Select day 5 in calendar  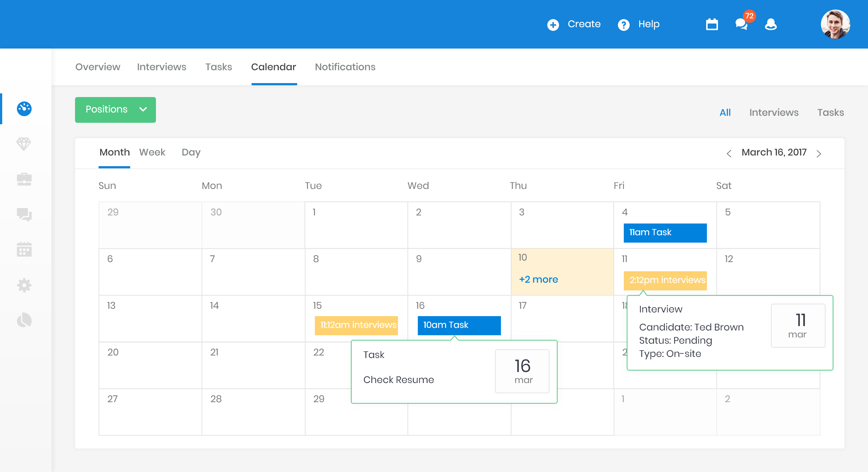tap(768, 225)
